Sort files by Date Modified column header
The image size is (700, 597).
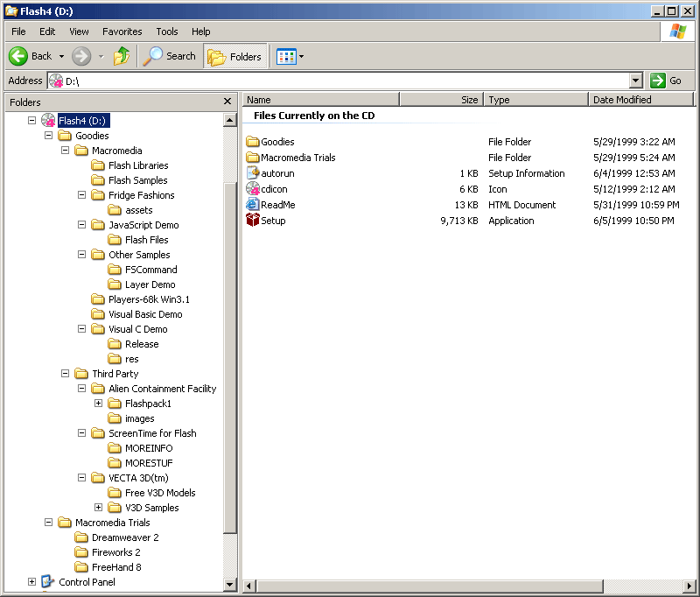pyautogui.click(x=641, y=100)
